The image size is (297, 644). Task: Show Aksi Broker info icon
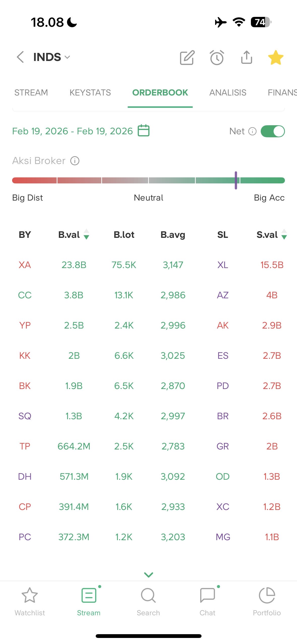click(x=75, y=161)
